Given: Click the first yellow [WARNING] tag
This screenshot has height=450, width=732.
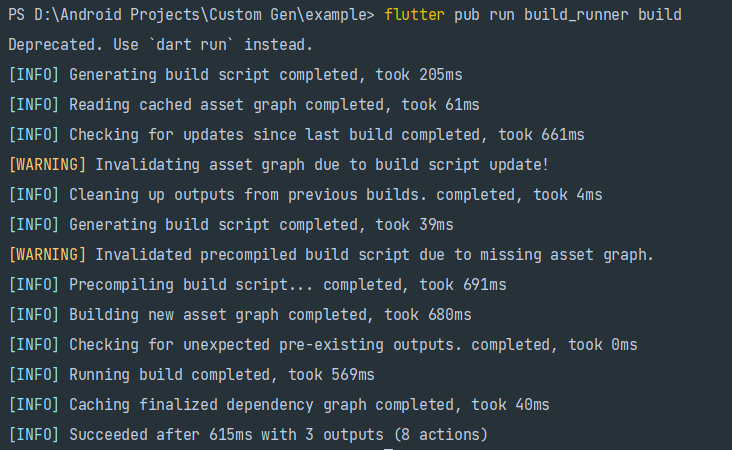Looking at the screenshot, I should point(48,165).
